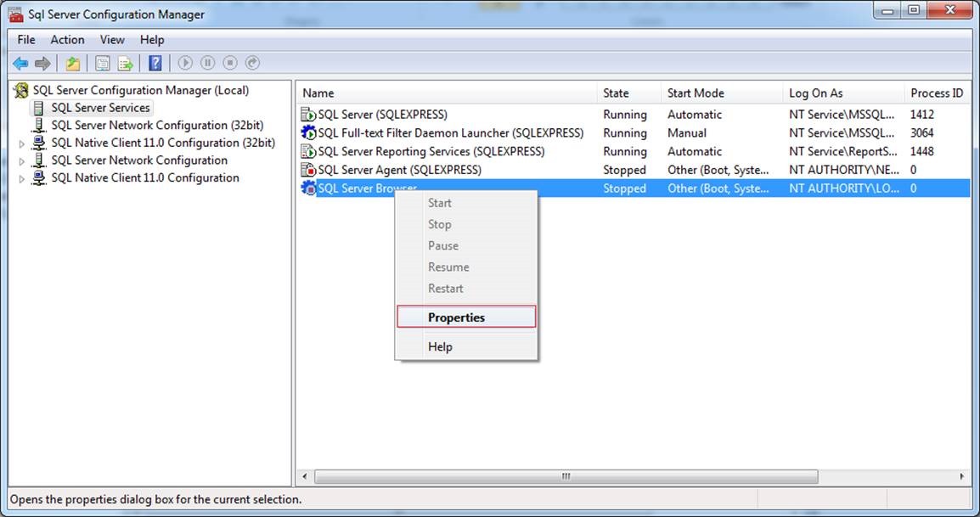Click the Properties sheet toolbar icon
Screen dimensions: 980x517
[x=103, y=63]
